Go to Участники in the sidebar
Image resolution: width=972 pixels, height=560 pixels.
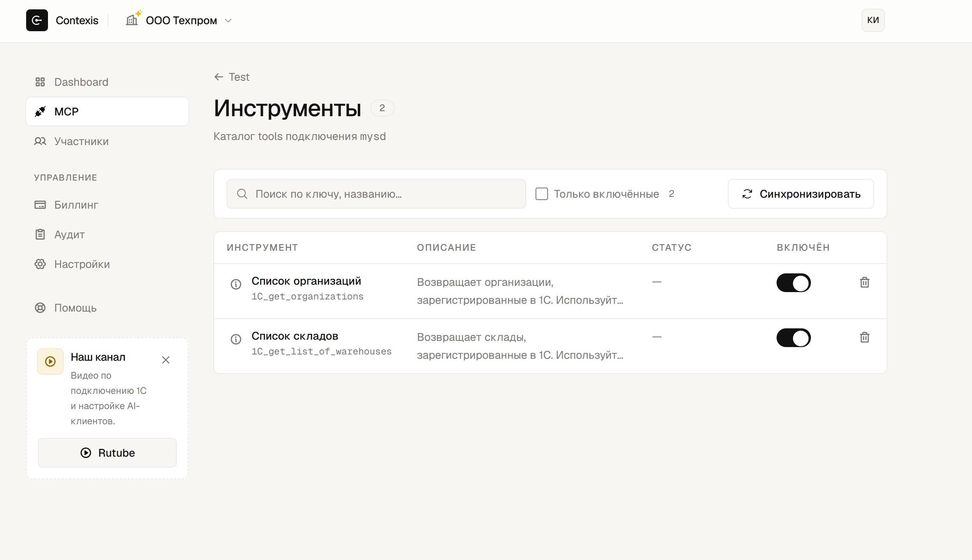pos(107,141)
